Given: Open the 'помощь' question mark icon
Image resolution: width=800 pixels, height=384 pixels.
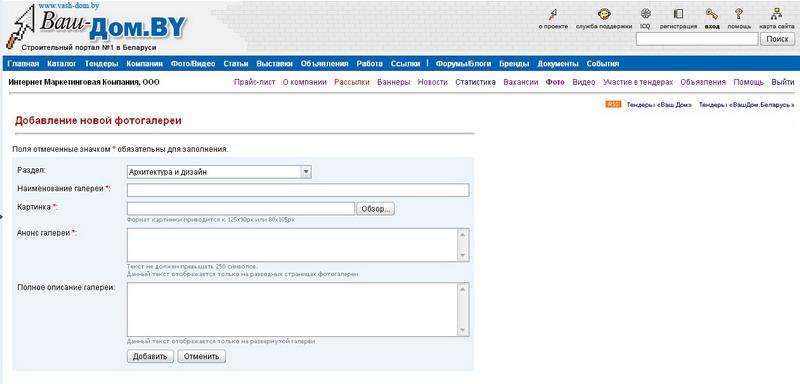Looking at the screenshot, I should coord(739,14).
